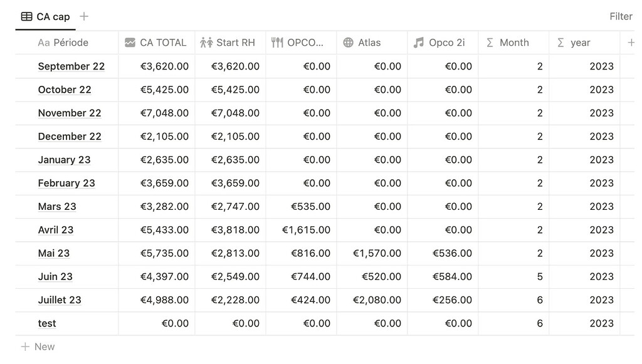Click the table icon in the CA cap tab
642x364 pixels.
coord(27,17)
